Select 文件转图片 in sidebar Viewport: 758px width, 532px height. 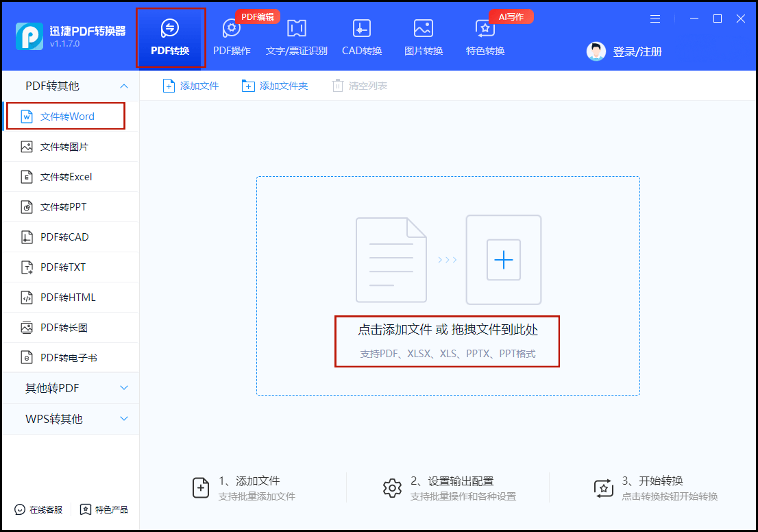pos(71,147)
